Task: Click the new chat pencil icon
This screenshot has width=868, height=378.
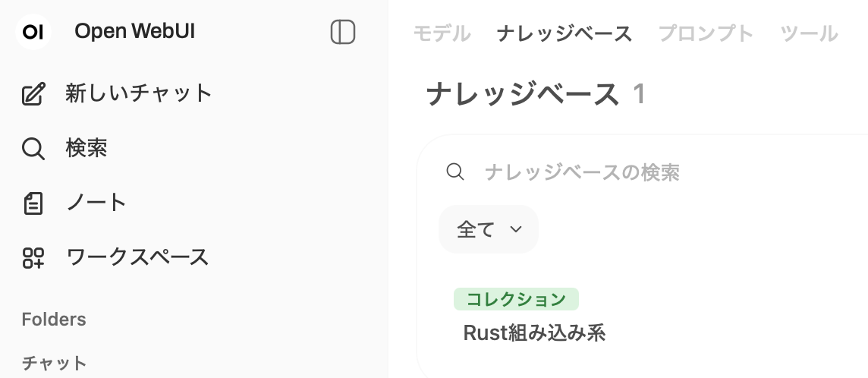Action: pyautogui.click(x=33, y=94)
